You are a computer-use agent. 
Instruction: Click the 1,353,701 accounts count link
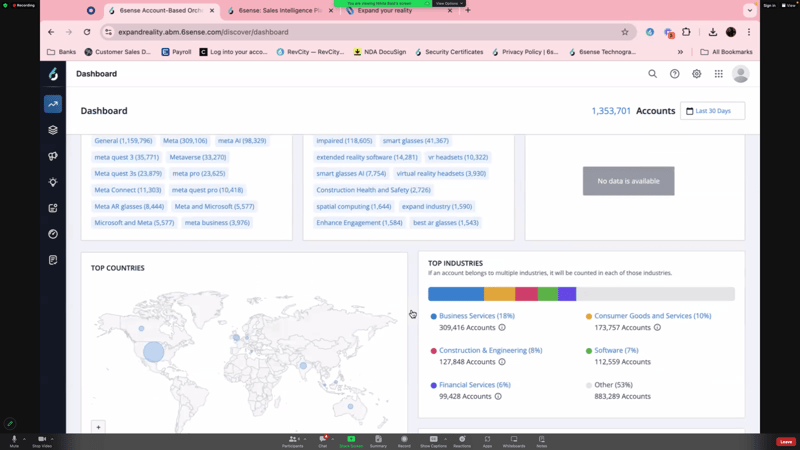point(611,111)
